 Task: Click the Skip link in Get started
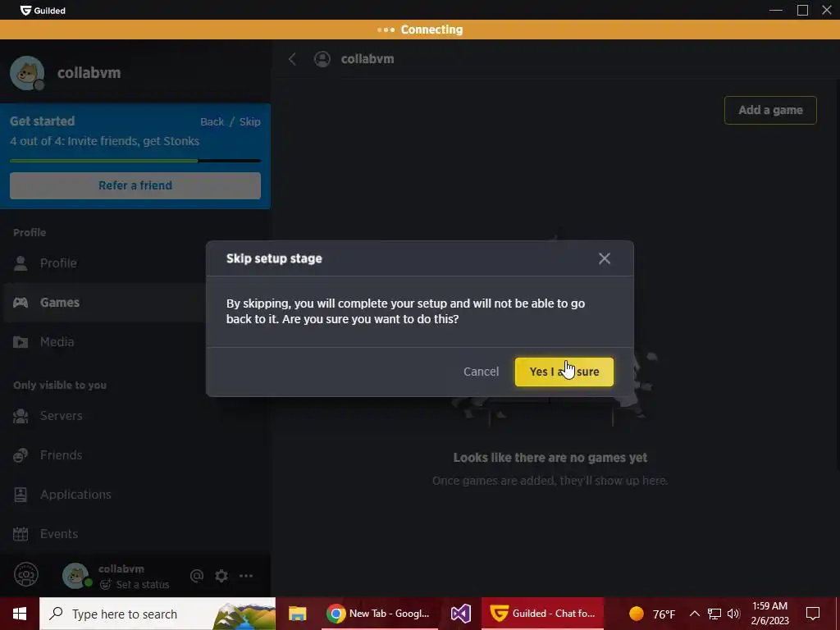[x=249, y=121]
